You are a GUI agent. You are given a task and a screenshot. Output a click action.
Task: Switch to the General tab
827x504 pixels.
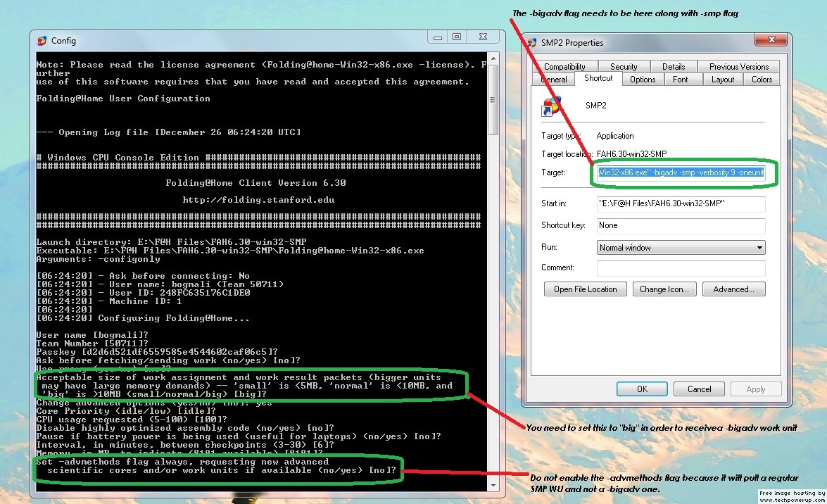tap(553, 79)
